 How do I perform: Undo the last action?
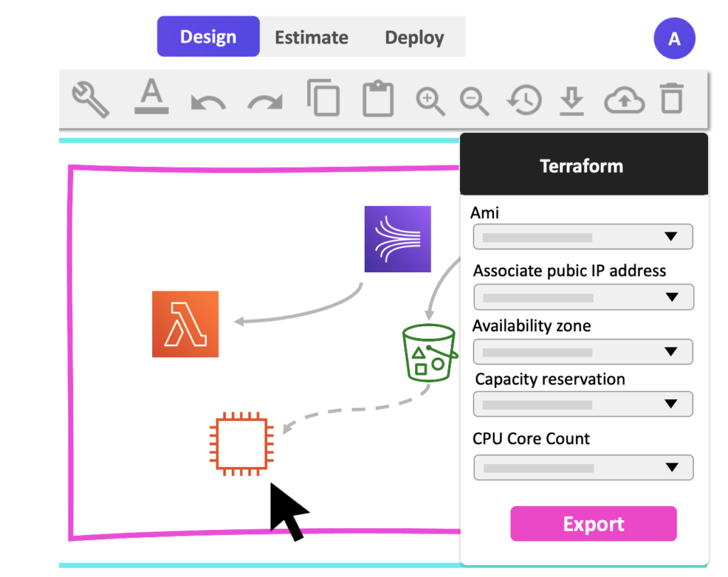click(208, 102)
